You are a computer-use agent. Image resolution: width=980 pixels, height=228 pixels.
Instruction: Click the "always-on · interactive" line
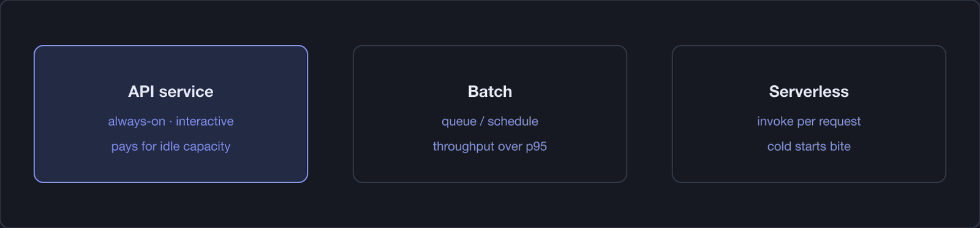[171, 121]
